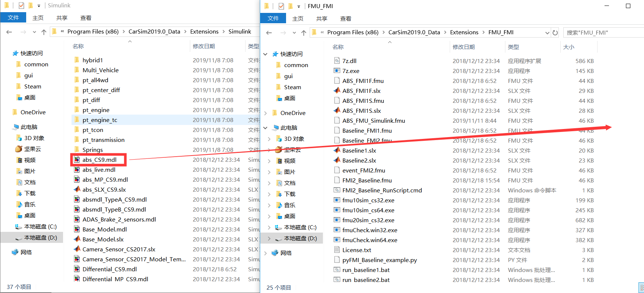
Task: Expand the 快速访问 node in FMU_FMI window
Action: [265, 54]
